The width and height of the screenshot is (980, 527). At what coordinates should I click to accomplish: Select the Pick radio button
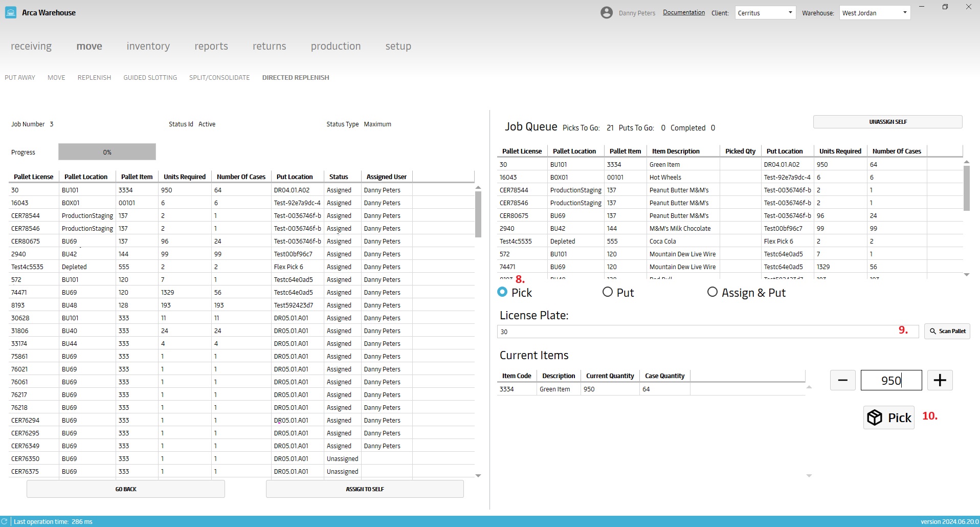pos(502,292)
